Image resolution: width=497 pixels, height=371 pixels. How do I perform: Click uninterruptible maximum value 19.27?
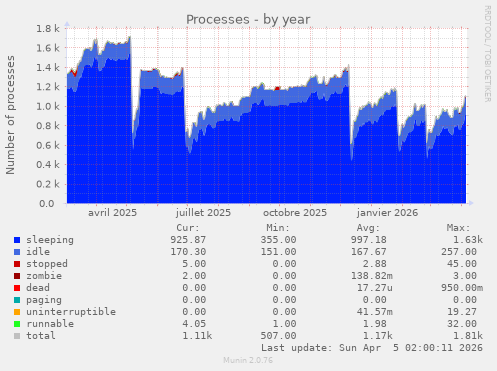click(462, 312)
